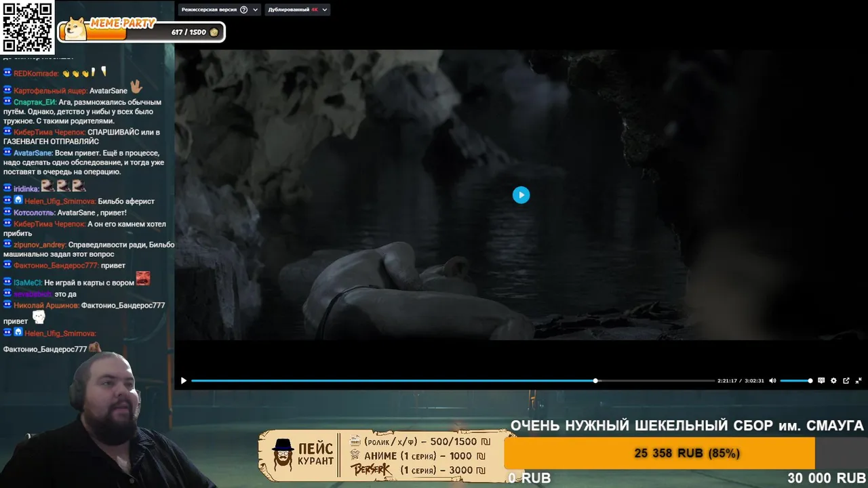Screen dimensions: 868x488
Task: Click КиберТима Черепок name before 'СПАРШИВАЙС'
Action: point(49,133)
